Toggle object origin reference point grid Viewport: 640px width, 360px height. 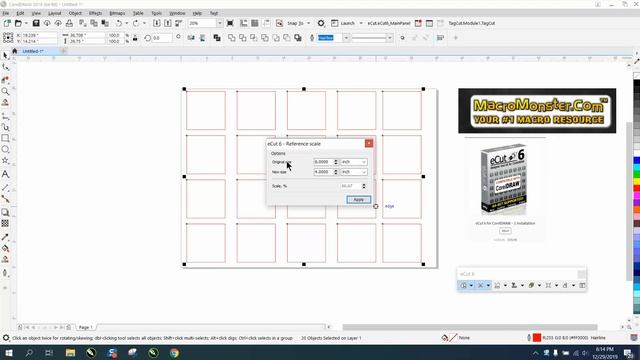[8, 38]
